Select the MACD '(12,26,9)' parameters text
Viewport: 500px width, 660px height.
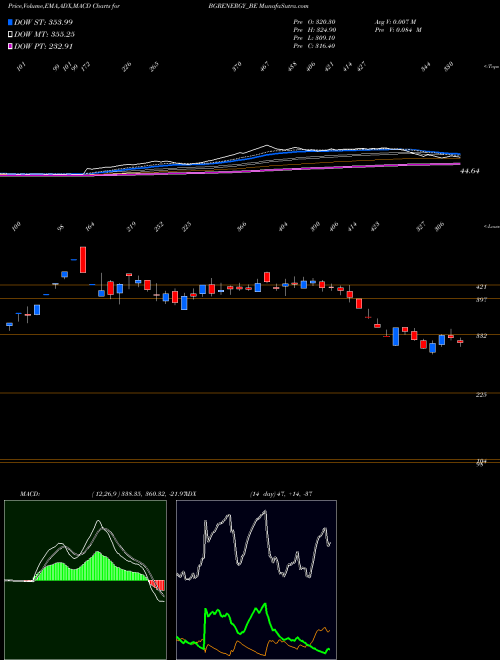106,493
